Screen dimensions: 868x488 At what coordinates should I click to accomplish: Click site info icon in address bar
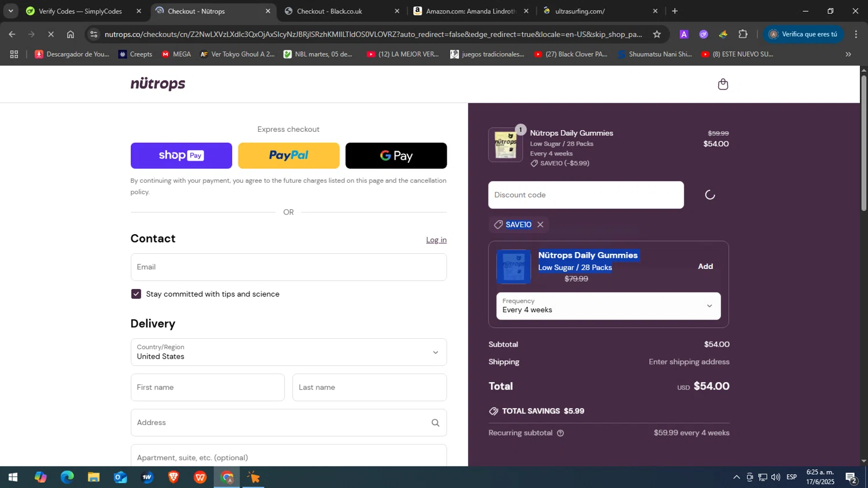pos(94,34)
